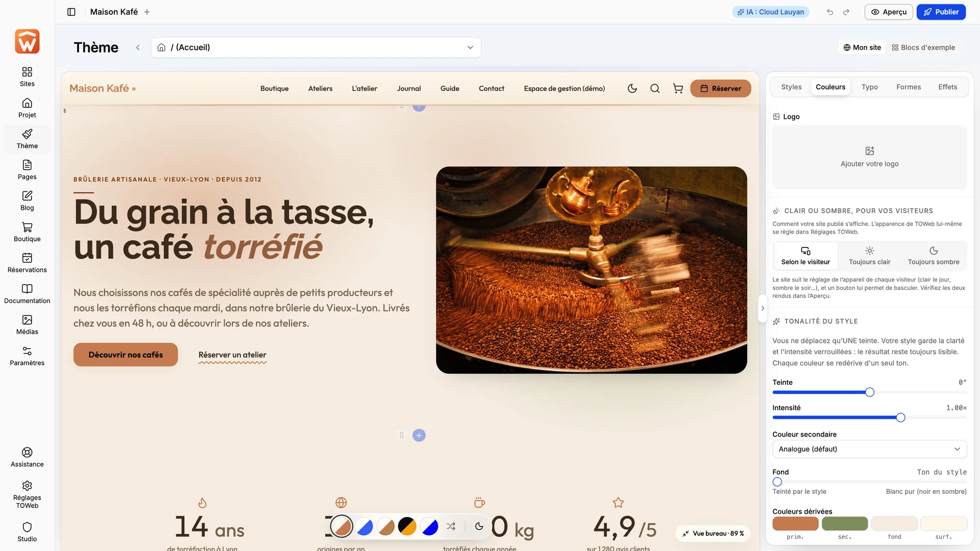Image resolution: width=980 pixels, height=551 pixels.
Task: Click the back chevron beside Thème title
Action: click(x=138, y=47)
